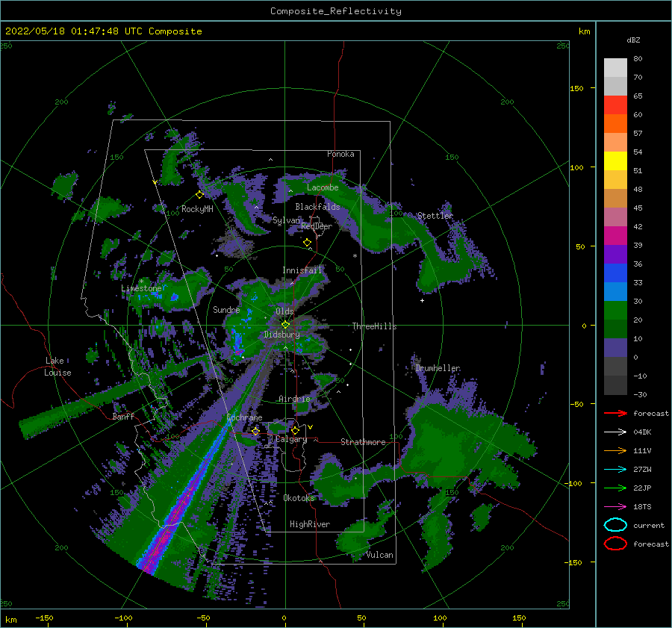Click the Composite_Reflectivity title
672x628 pixels.
coord(335,11)
